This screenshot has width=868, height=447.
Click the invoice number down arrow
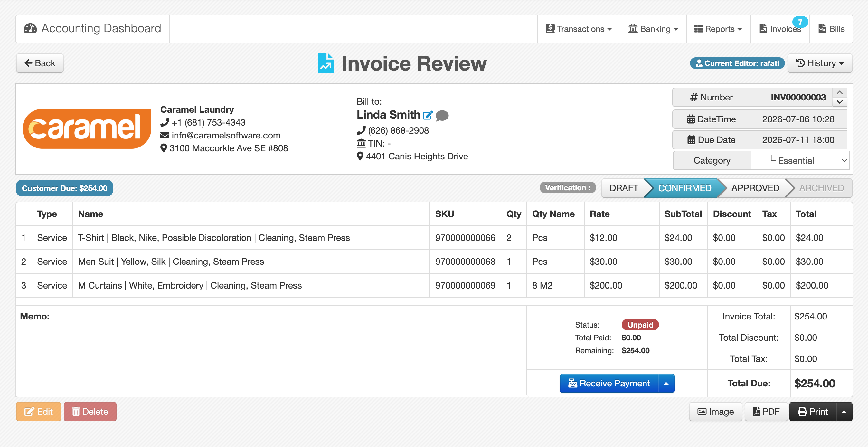point(840,102)
